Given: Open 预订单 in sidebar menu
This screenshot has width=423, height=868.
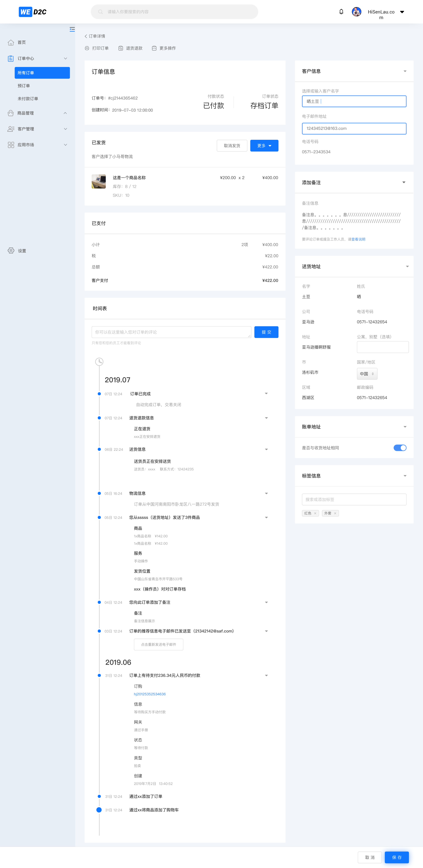Looking at the screenshot, I should point(24,86).
